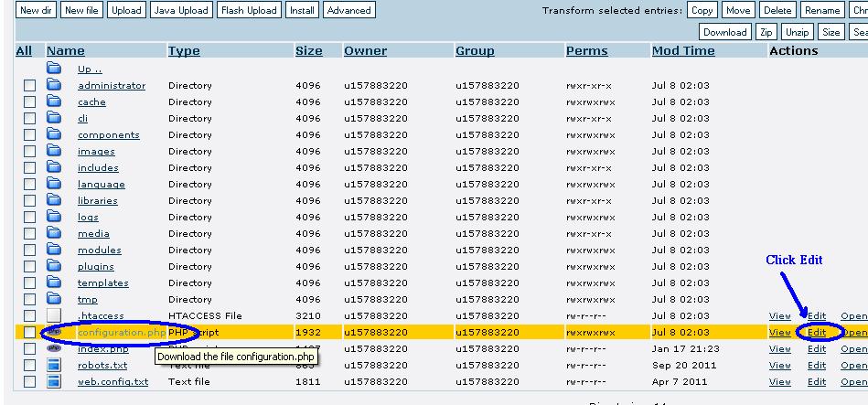Select the checkbox for configuration.php
868x405 pixels.
coord(29,333)
